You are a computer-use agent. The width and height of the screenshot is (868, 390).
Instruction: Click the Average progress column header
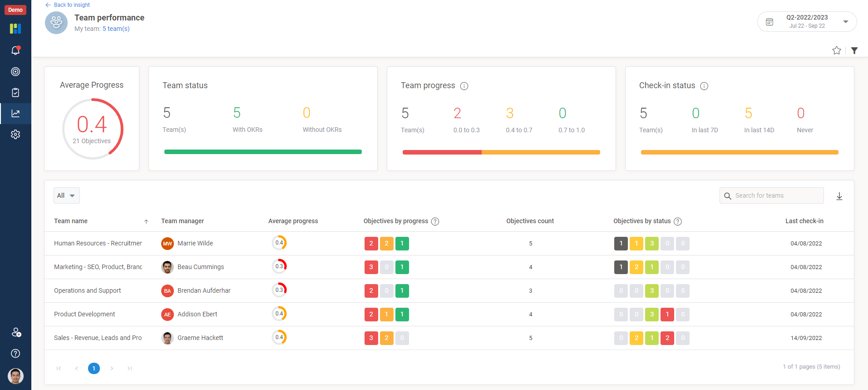293,221
